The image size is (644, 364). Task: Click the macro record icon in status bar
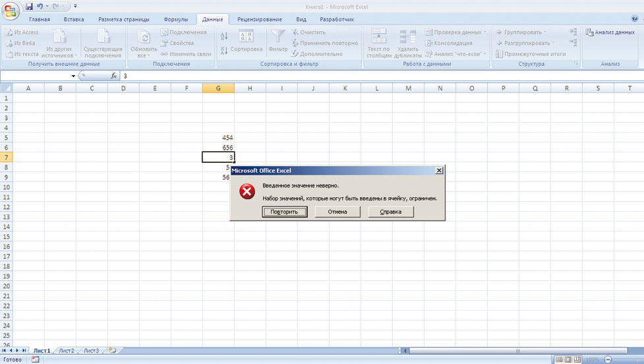[x=36, y=359]
